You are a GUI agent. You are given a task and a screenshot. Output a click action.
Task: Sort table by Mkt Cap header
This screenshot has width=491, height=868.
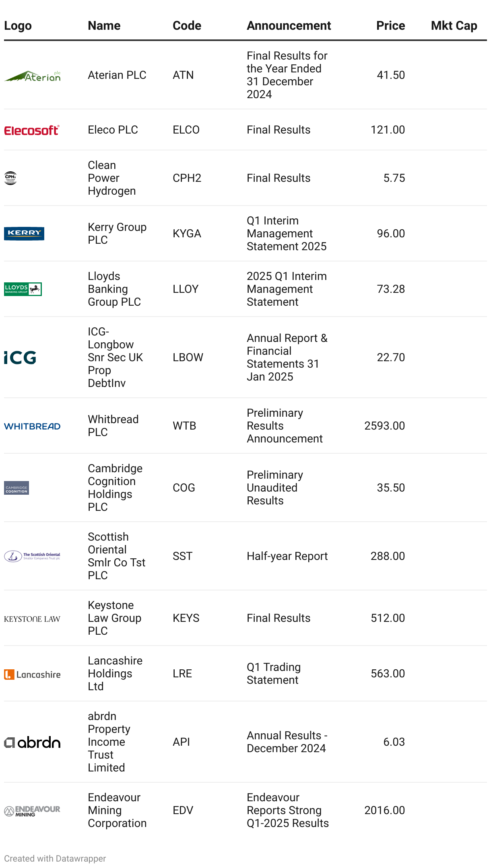pyautogui.click(x=454, y=26)
